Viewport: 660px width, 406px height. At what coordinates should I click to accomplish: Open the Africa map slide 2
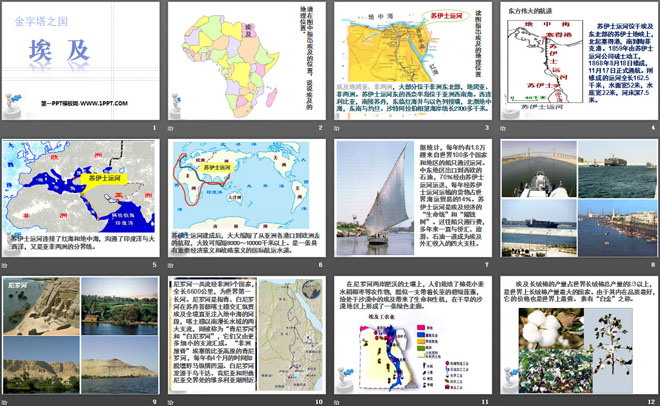(246, 62)
